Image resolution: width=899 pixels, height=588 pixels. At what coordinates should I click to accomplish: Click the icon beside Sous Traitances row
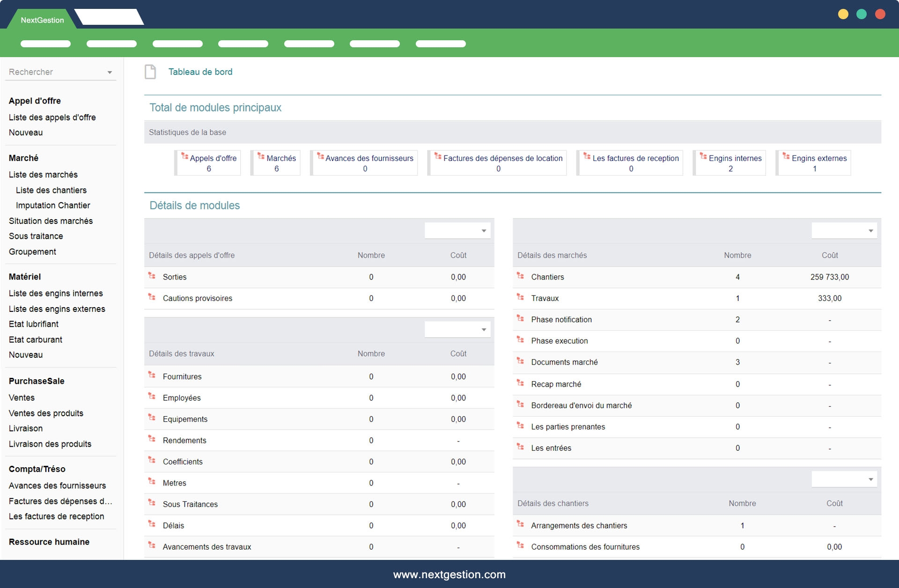point(152,503)
